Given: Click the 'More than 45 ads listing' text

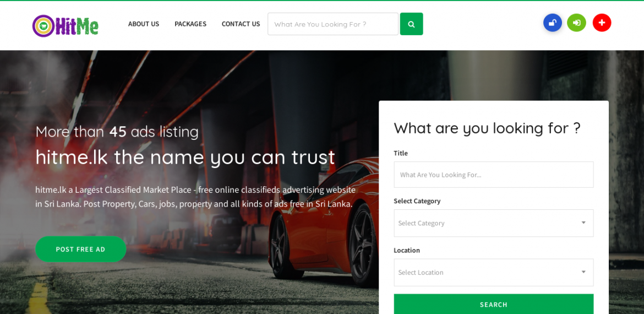Looking at the screenshot, I should pyautogui.click(x=117, y=132).
